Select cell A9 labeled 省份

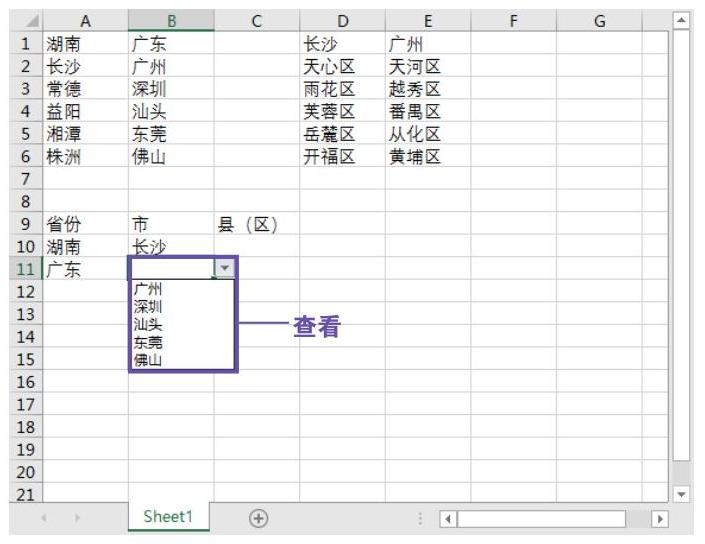point(85,223)
